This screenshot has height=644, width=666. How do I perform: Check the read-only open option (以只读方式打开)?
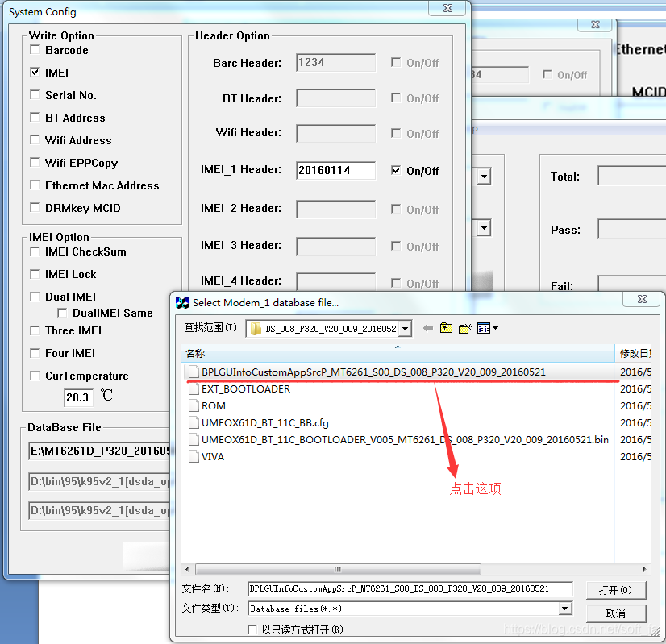click(252, 629)
